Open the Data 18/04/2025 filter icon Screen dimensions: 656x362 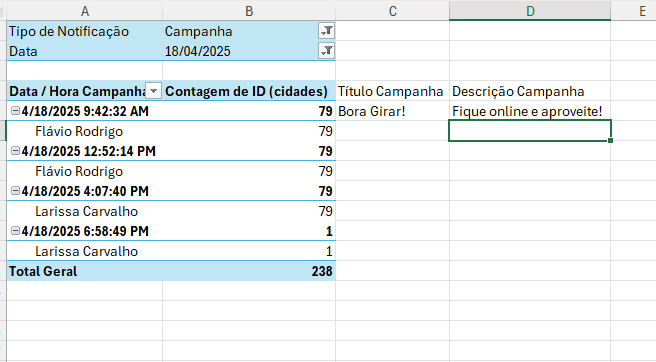point(326,51)
